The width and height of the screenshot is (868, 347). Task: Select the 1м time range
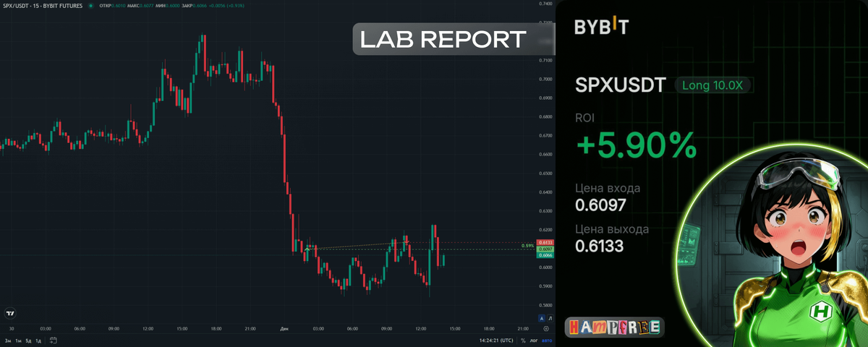pyautogui.click(x=18, y=340)
